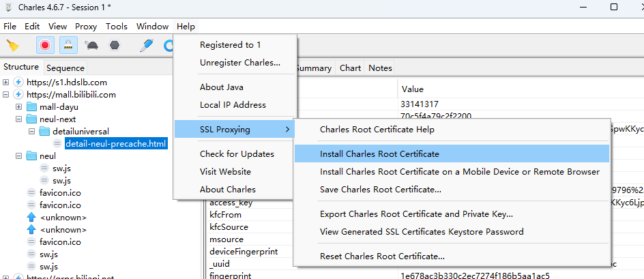
Task: Click the lightning icon beside s1.hdslb.com
Action: click(18, 82)
